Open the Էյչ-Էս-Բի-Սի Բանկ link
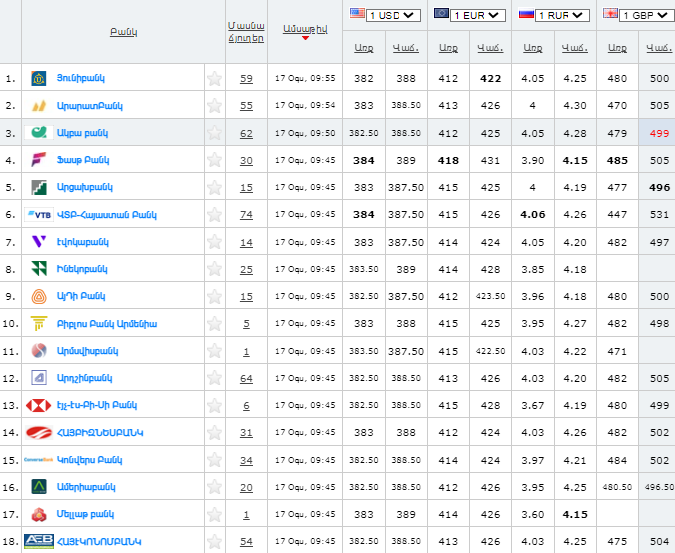Viewport: 675px width, 553px height. 97,405
